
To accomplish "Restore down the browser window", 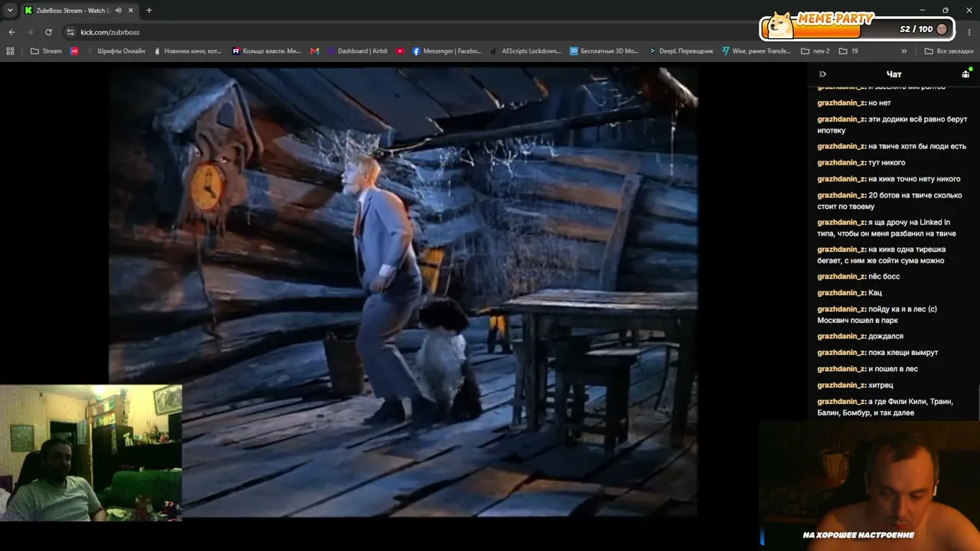I will [x=946, y=11].
